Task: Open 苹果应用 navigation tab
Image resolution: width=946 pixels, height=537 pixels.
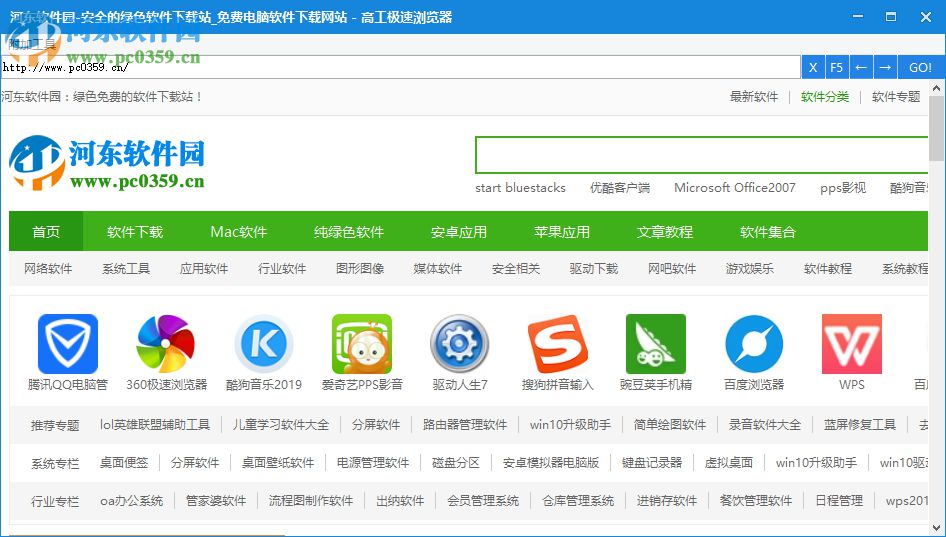Action: pos(562,232)
